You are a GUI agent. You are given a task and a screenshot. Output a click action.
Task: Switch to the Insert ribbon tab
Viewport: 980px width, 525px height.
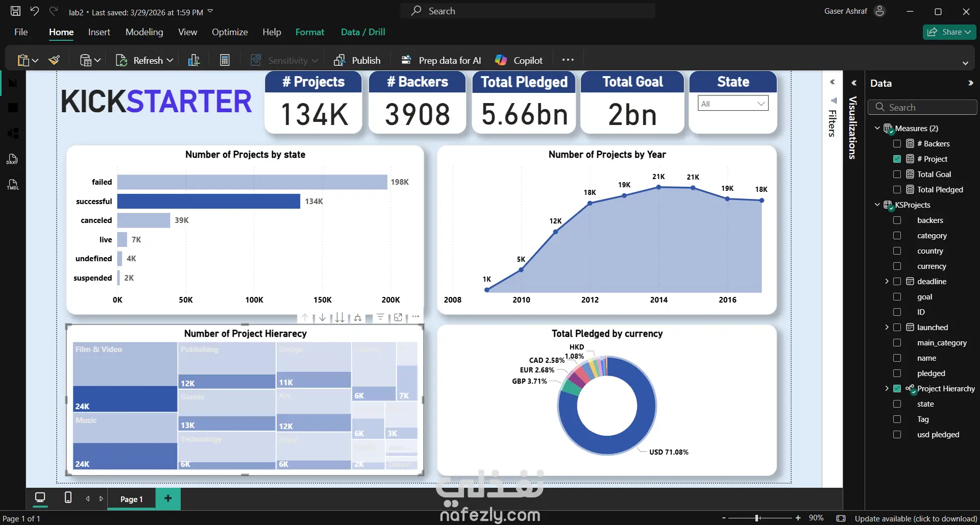click(99, 32)
